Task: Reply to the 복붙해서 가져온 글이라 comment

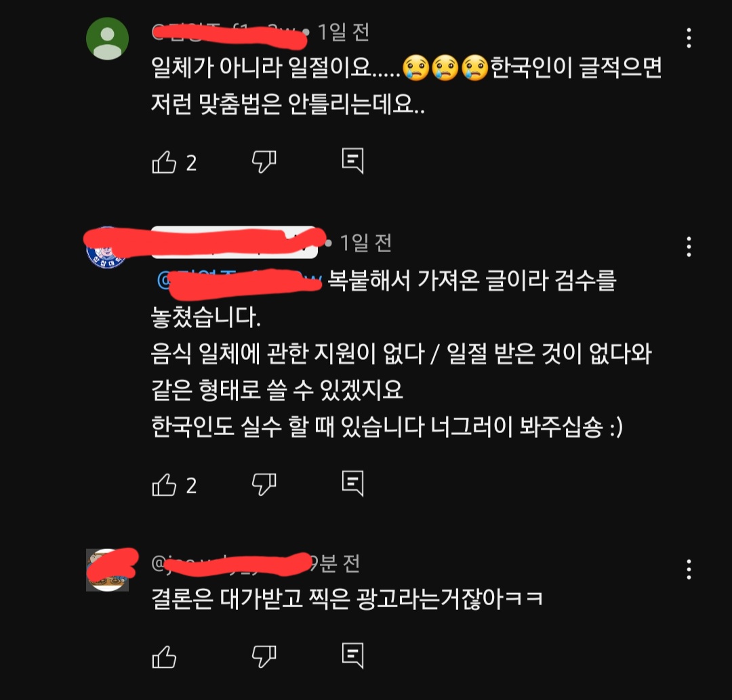Action: point(353,483)
